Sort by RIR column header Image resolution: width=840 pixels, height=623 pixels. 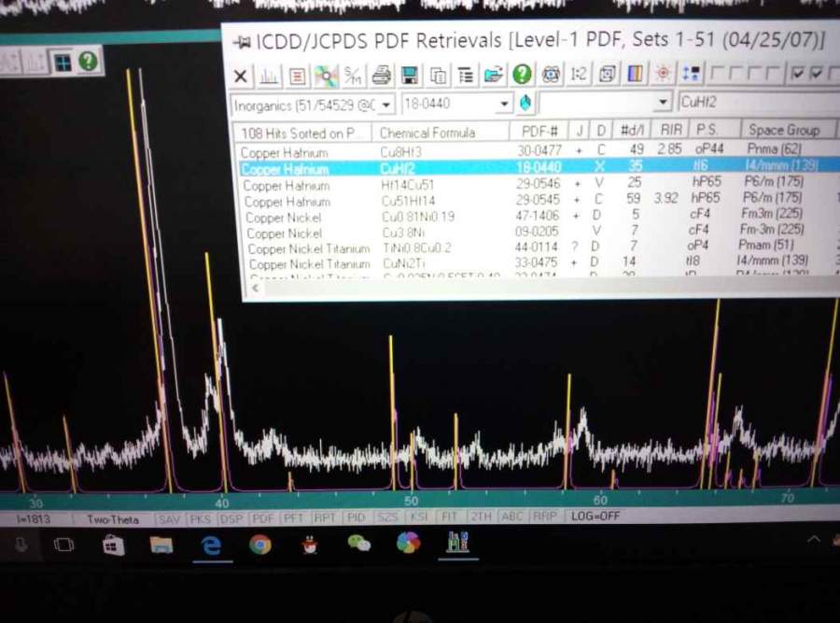tap(671, 129)
